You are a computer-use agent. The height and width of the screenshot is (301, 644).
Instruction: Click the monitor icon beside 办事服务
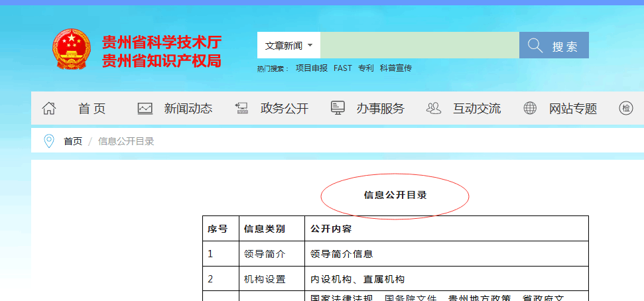click(x=338, y=108)
